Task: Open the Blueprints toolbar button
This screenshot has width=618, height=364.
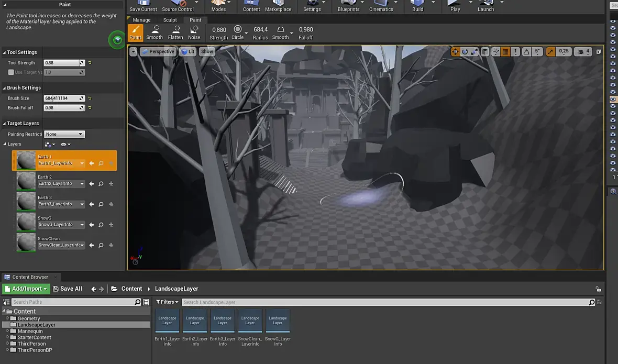Action: (x=348, y=6)
